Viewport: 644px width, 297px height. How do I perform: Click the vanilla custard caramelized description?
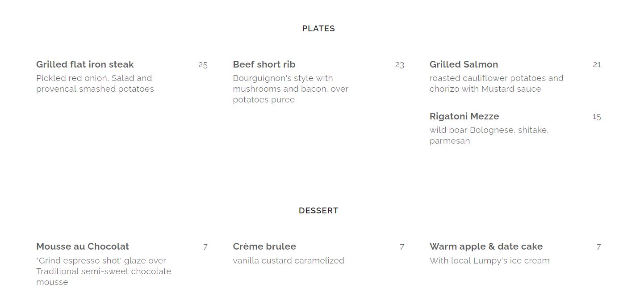tap(289, 261)
